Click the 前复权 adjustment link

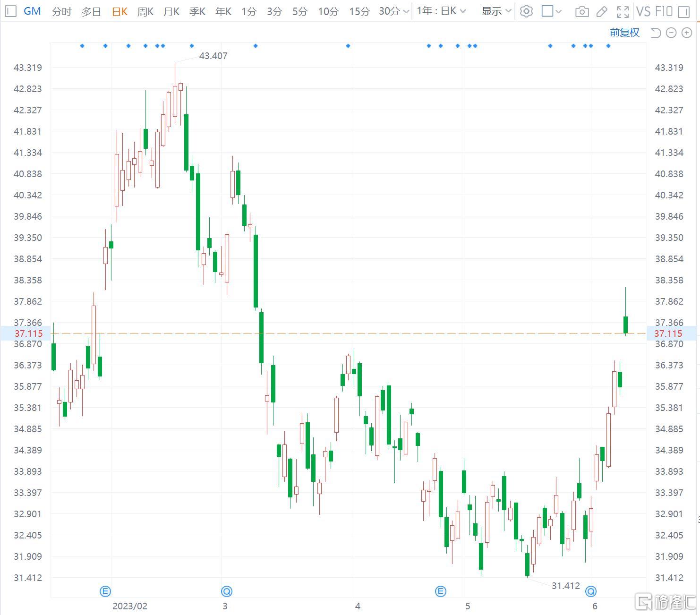pos(624,32)
